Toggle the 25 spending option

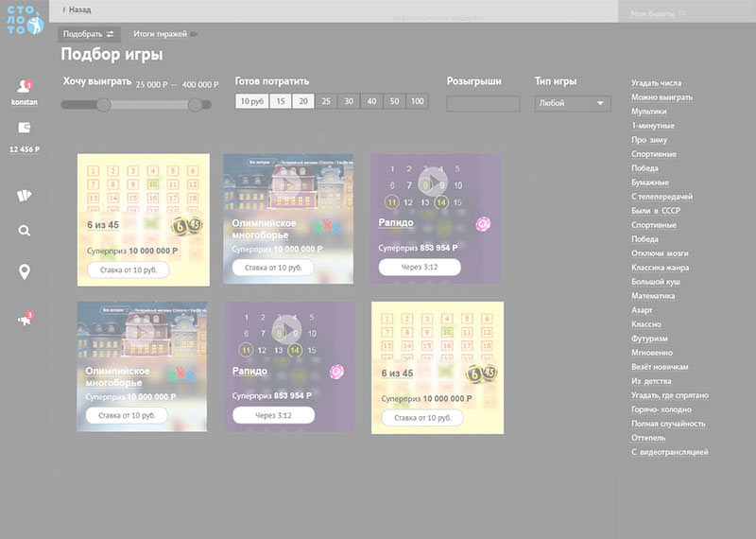[x=325, y=101]
